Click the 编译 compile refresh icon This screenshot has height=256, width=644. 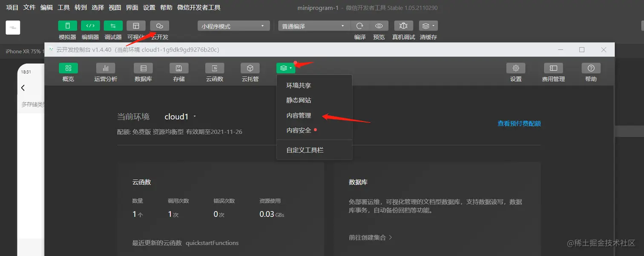[x=360, y=26]
